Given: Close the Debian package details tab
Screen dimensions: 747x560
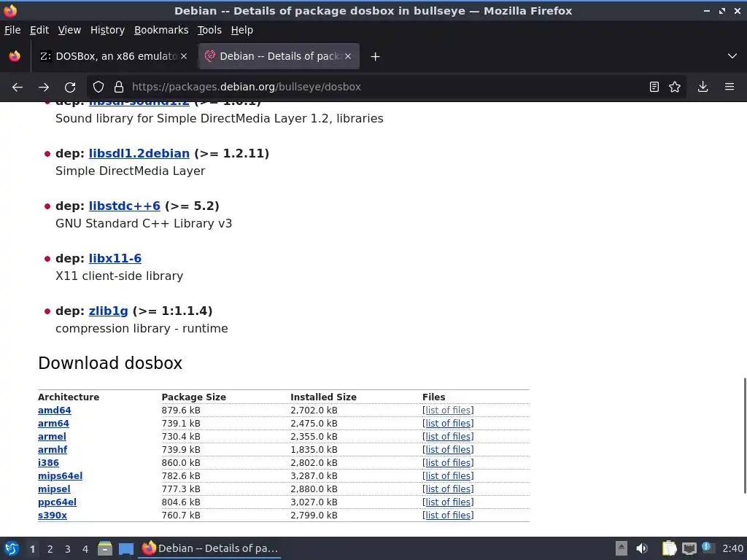Looking at the screenshot, I should pos(348,56).
